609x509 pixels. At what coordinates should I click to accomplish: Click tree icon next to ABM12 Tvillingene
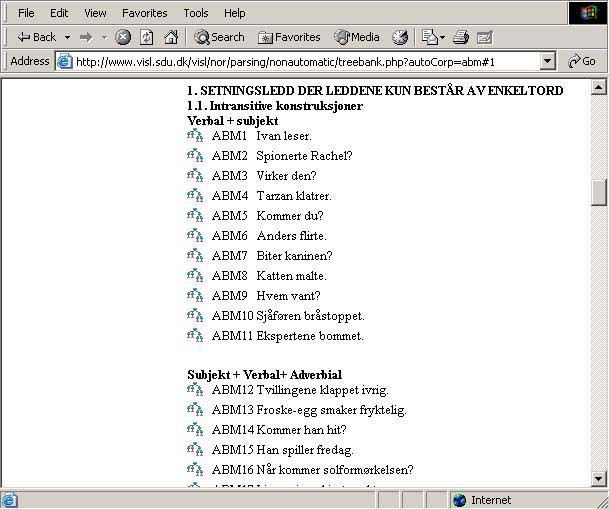[x=195, y=389]
